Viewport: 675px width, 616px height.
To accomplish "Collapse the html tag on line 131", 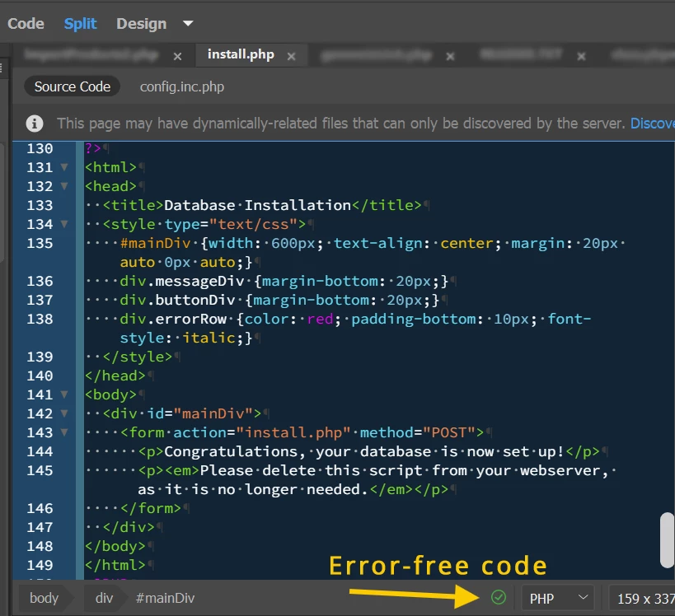I will click(64, 167).
